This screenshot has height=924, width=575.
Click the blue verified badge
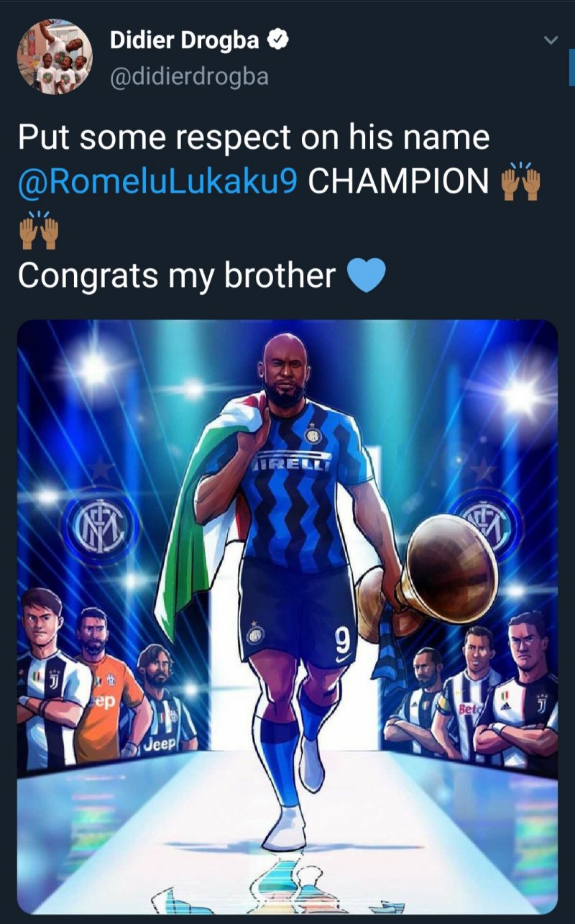click(x=279, y=41)
